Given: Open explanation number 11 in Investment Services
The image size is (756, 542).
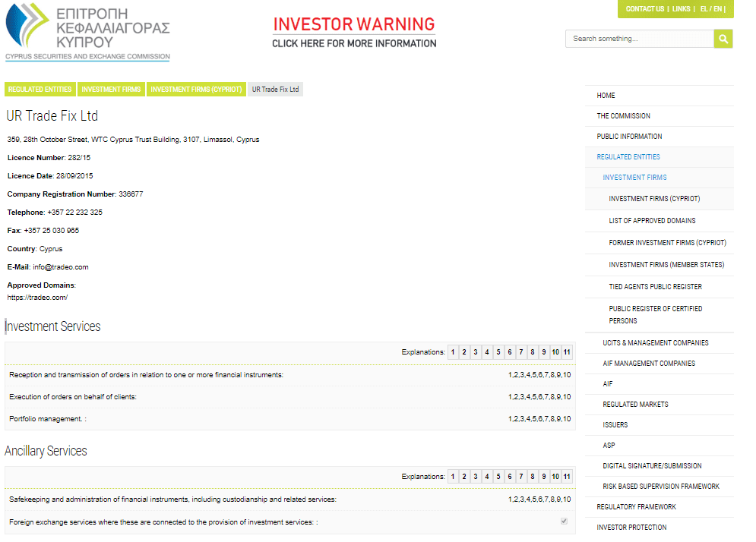Looking at the screenshot, I should tap(566, 351).
